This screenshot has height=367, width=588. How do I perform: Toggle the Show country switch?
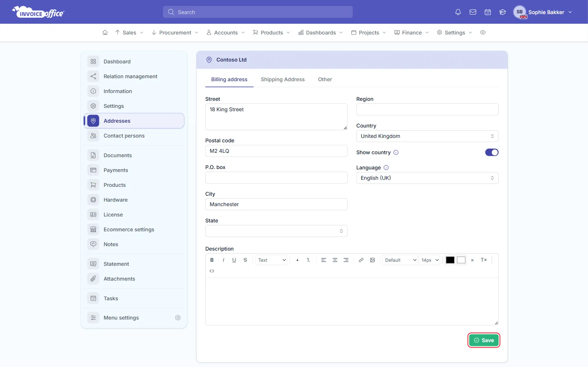tap(492, 152)
